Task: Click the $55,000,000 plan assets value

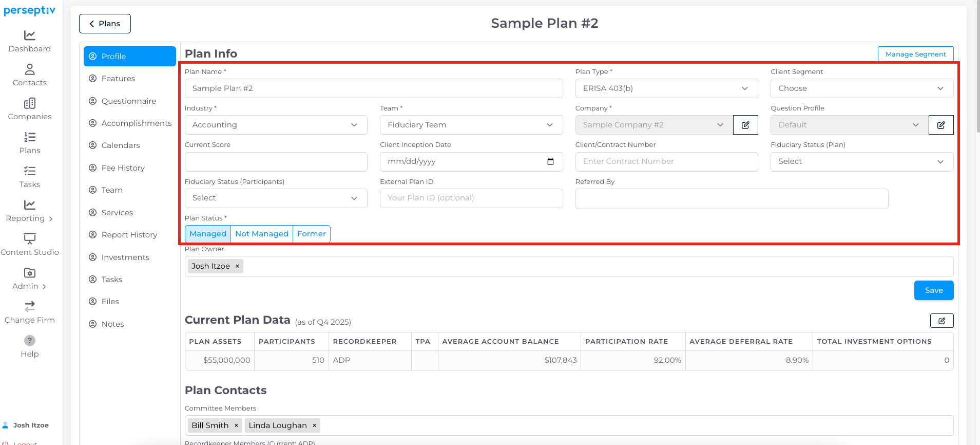Action: [226, 360]
